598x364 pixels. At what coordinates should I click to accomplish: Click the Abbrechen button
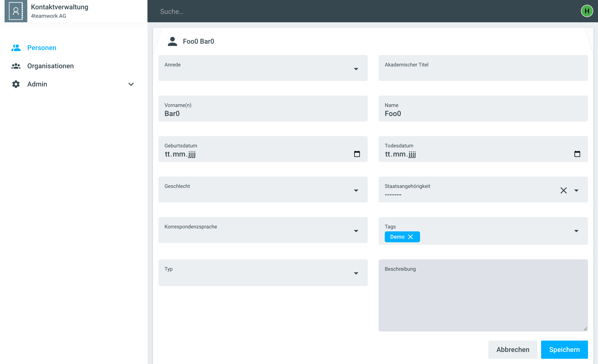point(513,349)
